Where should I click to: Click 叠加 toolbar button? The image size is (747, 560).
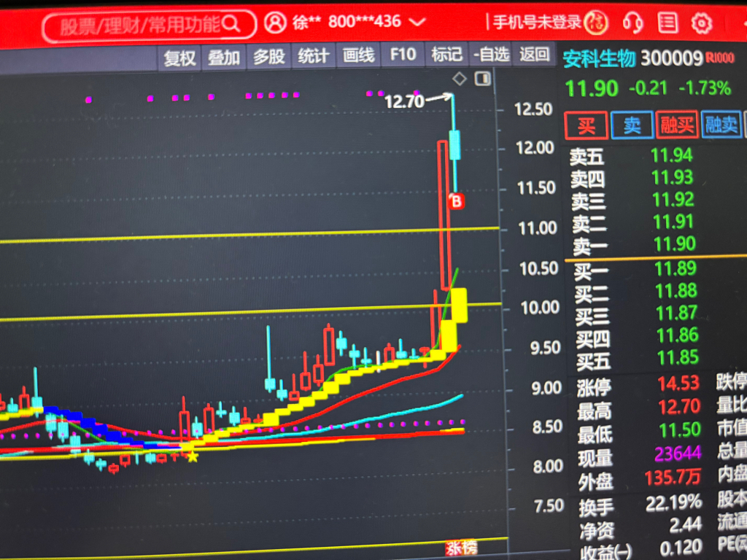coord(224,57)
